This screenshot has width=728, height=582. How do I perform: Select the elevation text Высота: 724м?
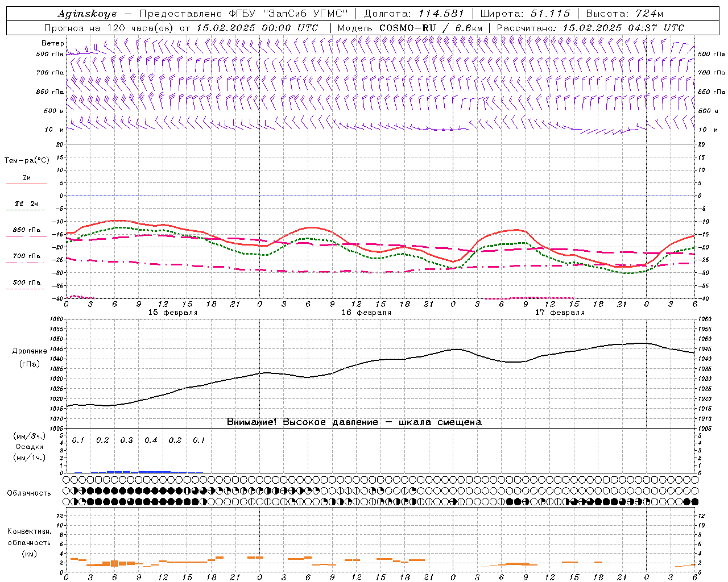click(624, 14)
